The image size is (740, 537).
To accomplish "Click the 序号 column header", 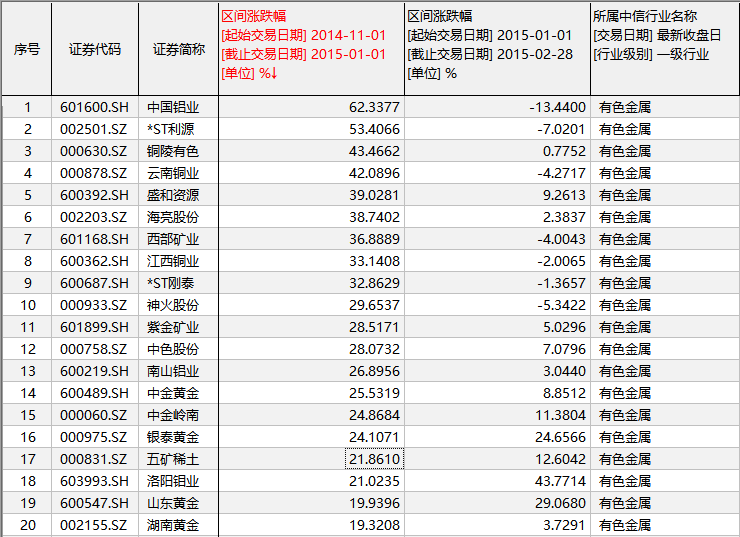I will click(27, 49).
